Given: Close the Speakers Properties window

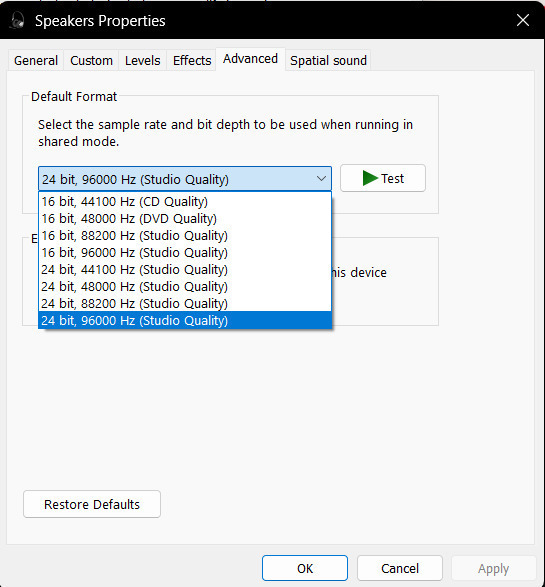Looking at the screenshot, I should click(x=523, y=20).
